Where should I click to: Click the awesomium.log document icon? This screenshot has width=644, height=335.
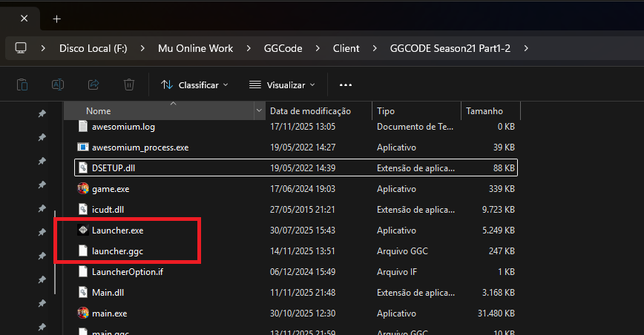pyautogui.click(x=83, y=126)
